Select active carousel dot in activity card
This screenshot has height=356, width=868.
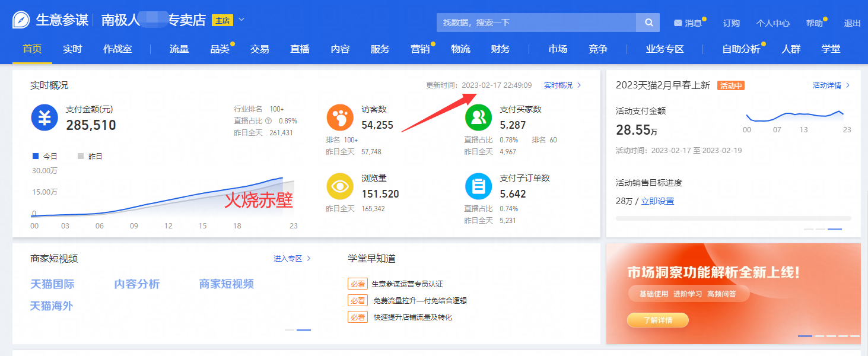tap(835, 229)
